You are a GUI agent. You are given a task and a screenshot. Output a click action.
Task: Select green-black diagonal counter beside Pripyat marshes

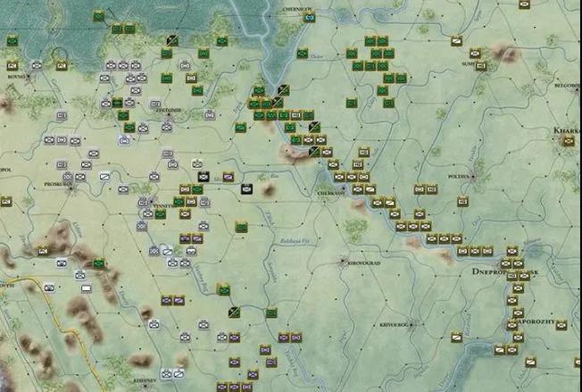(x=172, y=40)
